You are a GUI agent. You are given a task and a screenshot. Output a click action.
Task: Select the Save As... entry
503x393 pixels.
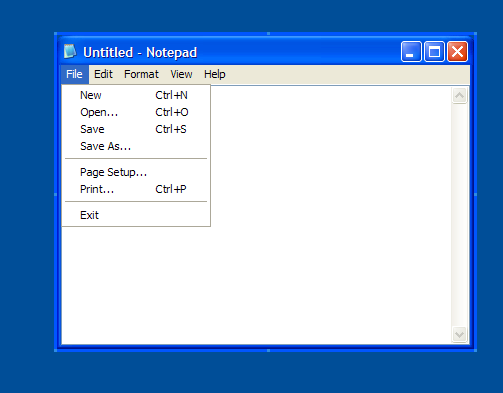click(136, 146)
